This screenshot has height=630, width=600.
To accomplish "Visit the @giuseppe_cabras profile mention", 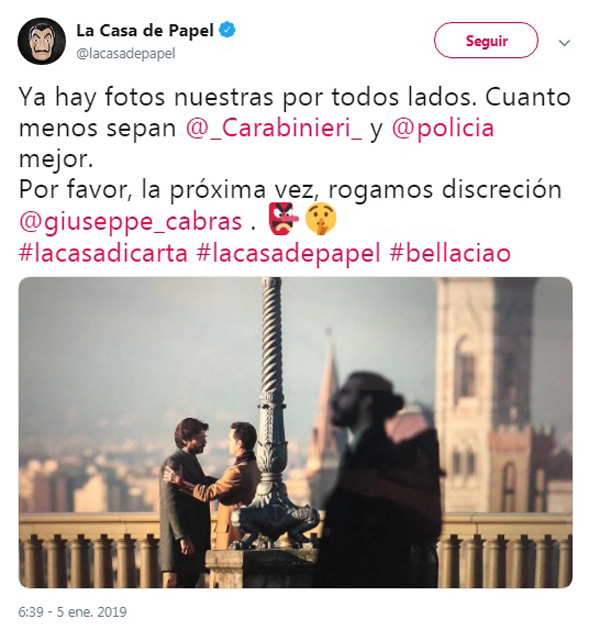I will click(x=131, y=221).
